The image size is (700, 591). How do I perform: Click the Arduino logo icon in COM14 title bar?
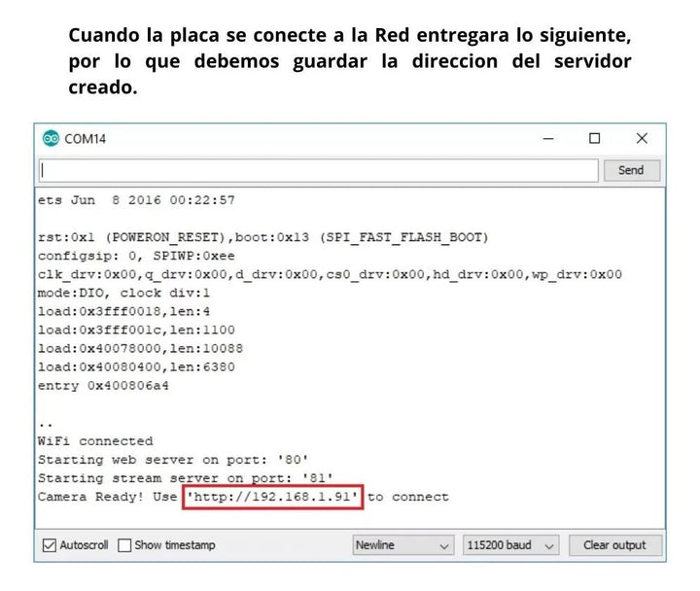pos(51,139)
